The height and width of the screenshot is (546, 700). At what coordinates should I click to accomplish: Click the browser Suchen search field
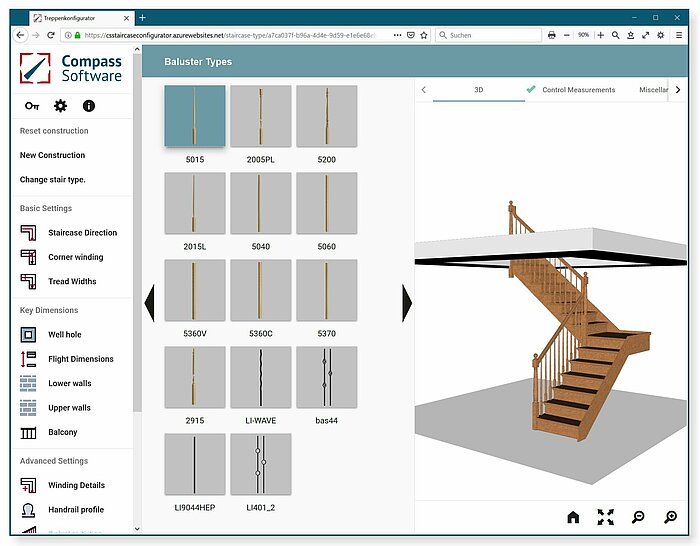coord(488,35)
